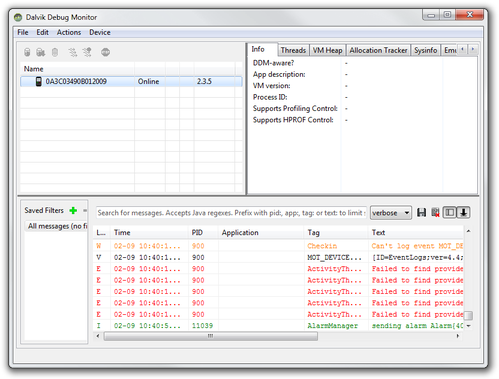The image size is (499, 379).
Task: Open the File menu
Action: pos(23,32)
